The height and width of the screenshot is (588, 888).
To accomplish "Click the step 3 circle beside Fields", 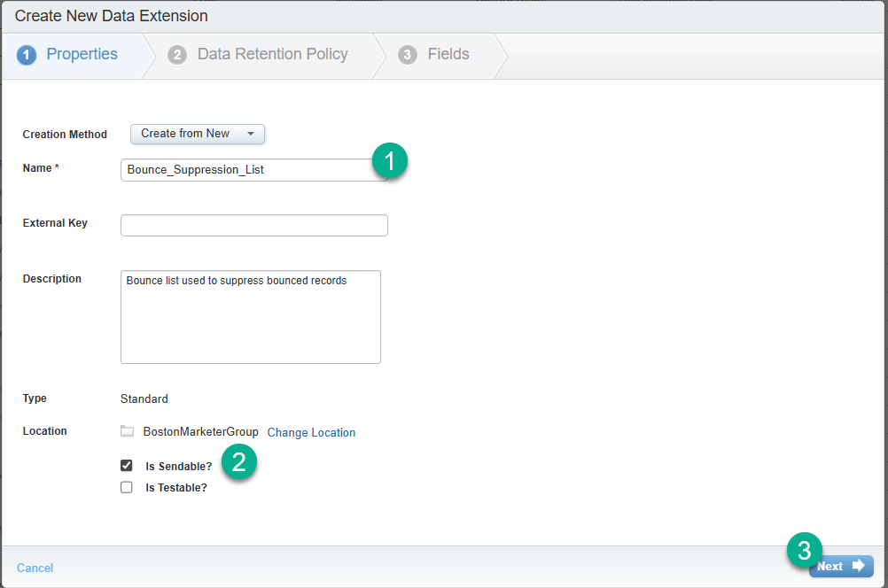I will tap(408, 55).
